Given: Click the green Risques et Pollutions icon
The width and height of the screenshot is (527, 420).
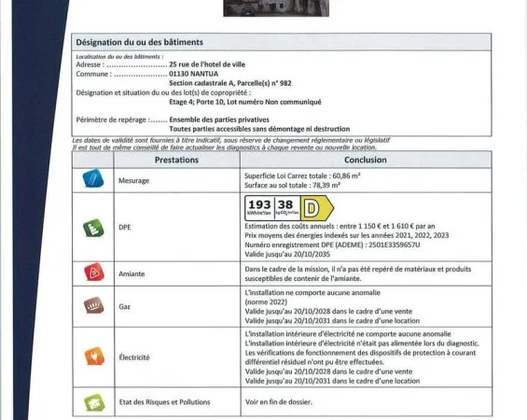Looking at the screenshot, I should pyautogui.click(x=94, y=402).
